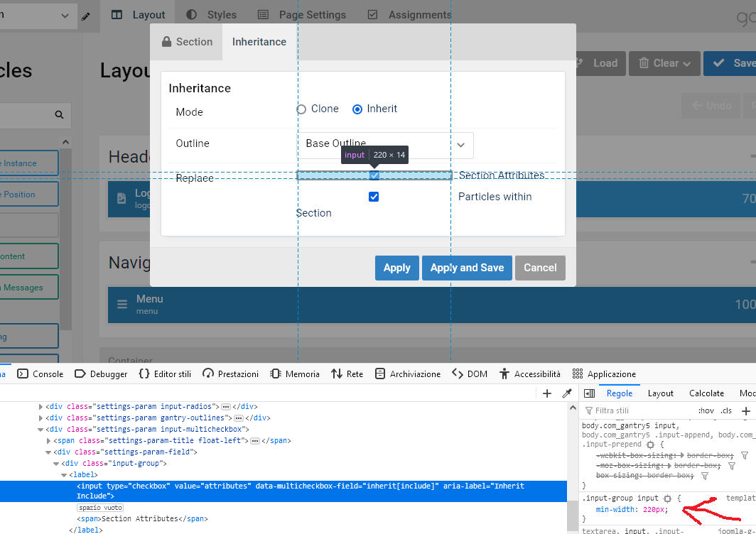Click the Prestazioni gauge icon
Viewport: 756px width, 534px height.
coord(208,374)
